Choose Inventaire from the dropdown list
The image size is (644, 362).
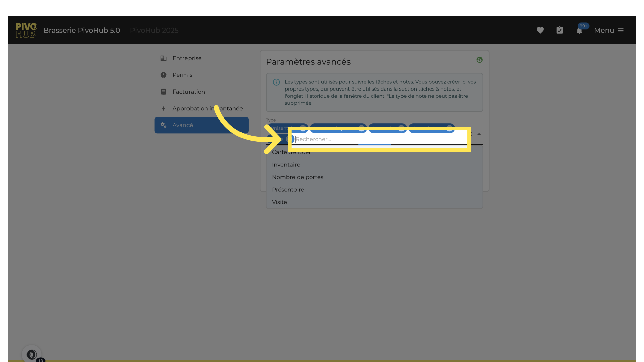click(286, 165)
